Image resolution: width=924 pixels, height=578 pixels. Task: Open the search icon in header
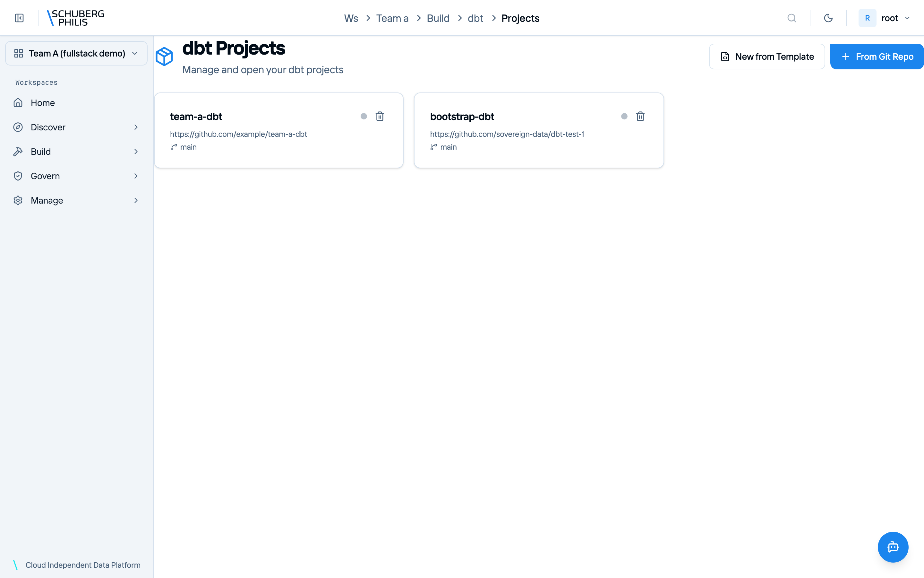[791, 18]
